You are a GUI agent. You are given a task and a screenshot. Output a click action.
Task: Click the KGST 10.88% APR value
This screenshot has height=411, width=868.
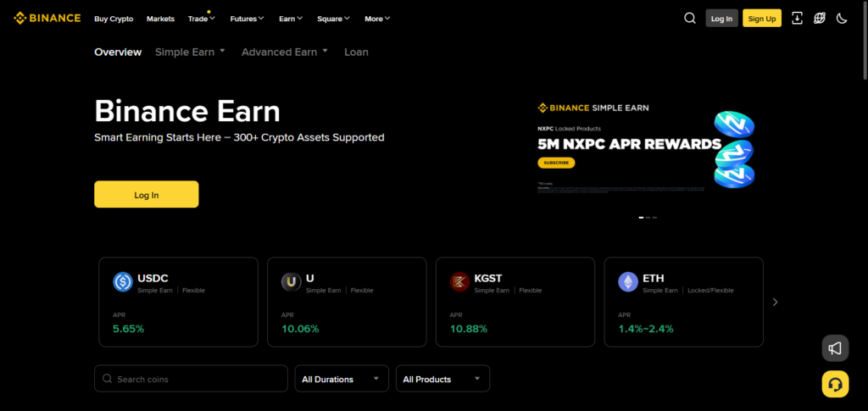click(468, 329)
